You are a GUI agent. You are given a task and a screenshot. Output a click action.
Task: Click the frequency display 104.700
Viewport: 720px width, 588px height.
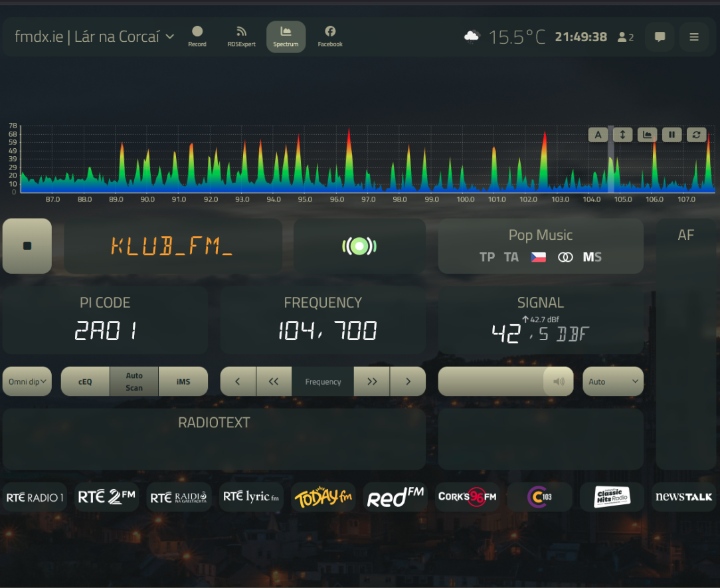click(327, 330)
